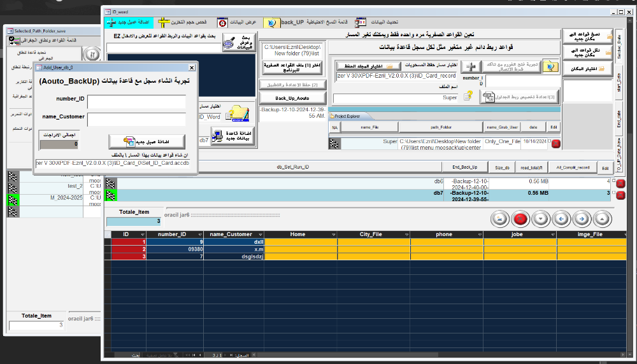This screenshot has width=637, height=364.
Task: Click the Back_Up_Aouto button
Action: pyautogui.click(x=292, y=98)
